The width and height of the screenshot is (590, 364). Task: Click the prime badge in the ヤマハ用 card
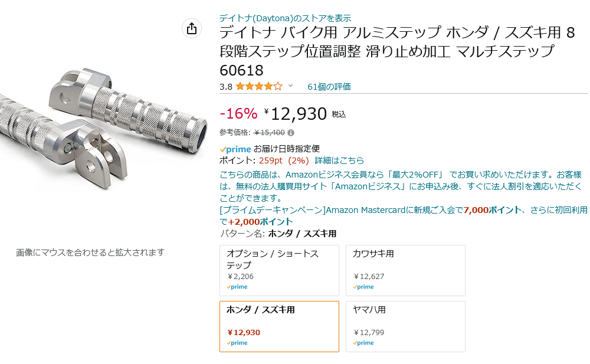coord(364,343)
